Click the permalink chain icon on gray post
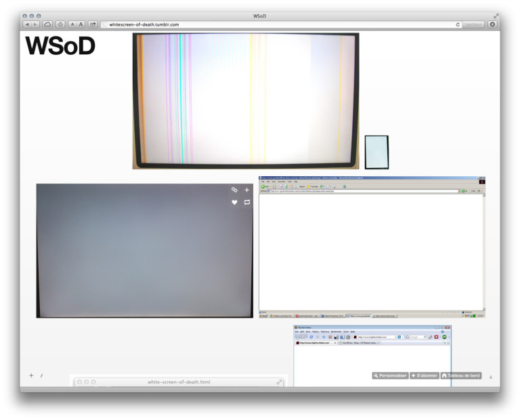This screenshot has height=420, width=520. [234, 190]
